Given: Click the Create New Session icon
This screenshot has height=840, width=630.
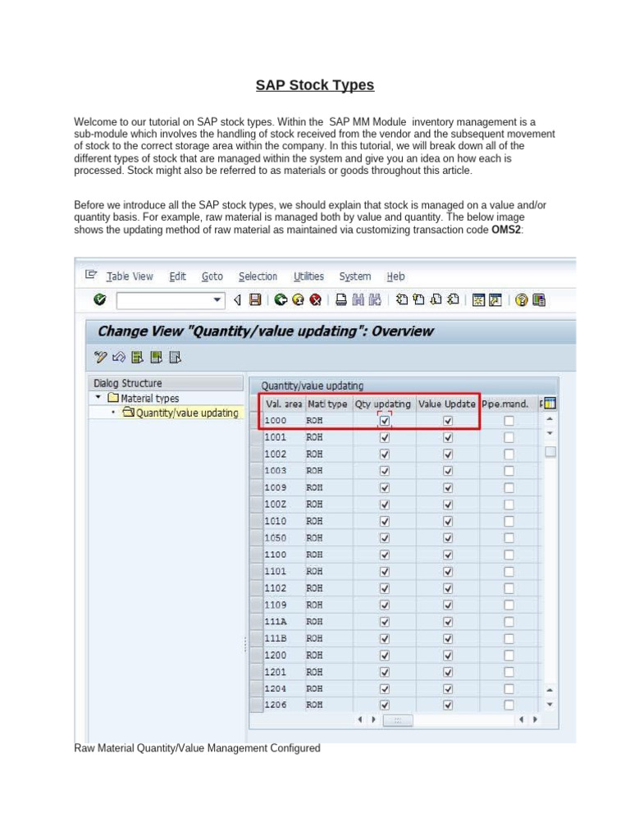Looking at the screenshot, I should pos(478,300).
